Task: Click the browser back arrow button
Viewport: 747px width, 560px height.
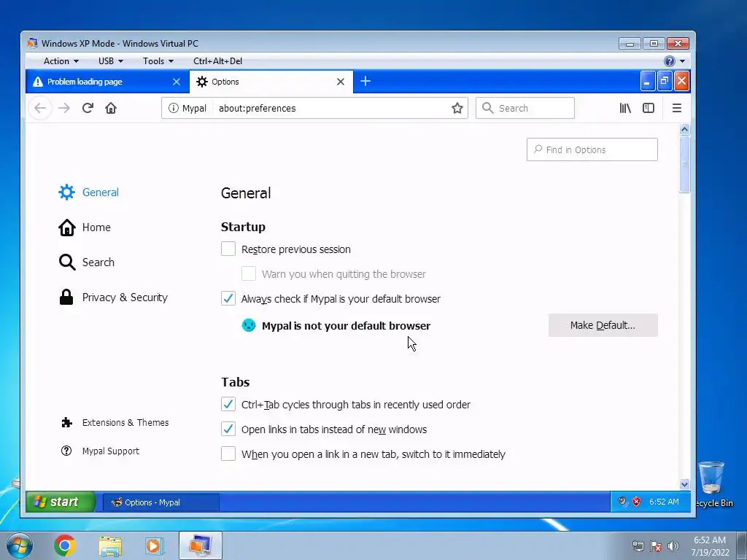Action: [41, 108]
